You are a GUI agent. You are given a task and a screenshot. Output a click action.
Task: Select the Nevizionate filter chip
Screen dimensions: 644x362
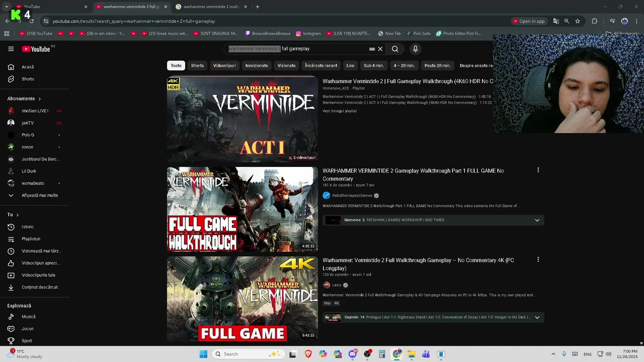point(257,65)
